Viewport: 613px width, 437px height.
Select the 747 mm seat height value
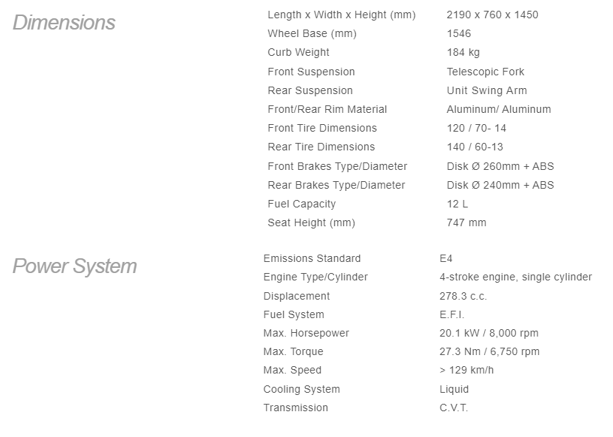pyautogui.click(x=466, y=224)
